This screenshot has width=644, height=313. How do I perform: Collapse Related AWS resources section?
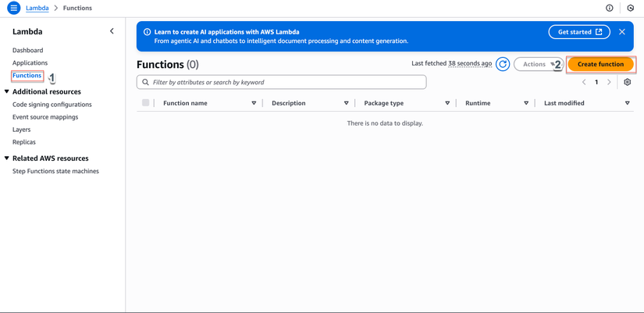tap(7, 158)
